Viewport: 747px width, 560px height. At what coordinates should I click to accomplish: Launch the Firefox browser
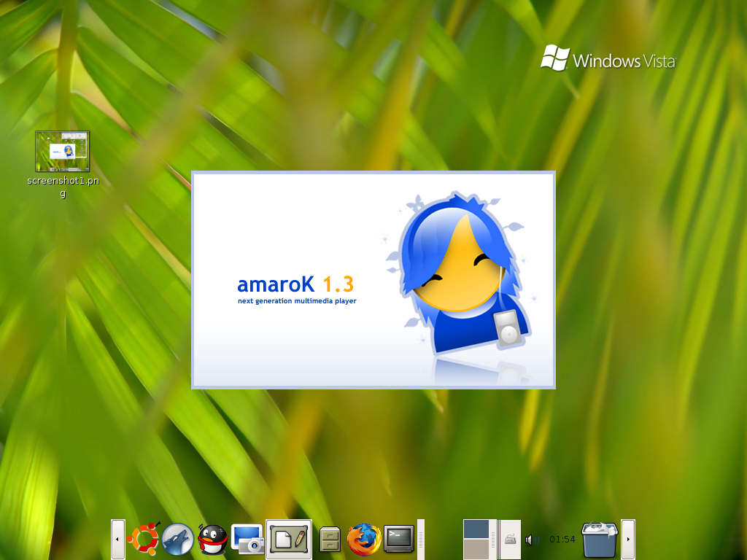tap(364, 539)
